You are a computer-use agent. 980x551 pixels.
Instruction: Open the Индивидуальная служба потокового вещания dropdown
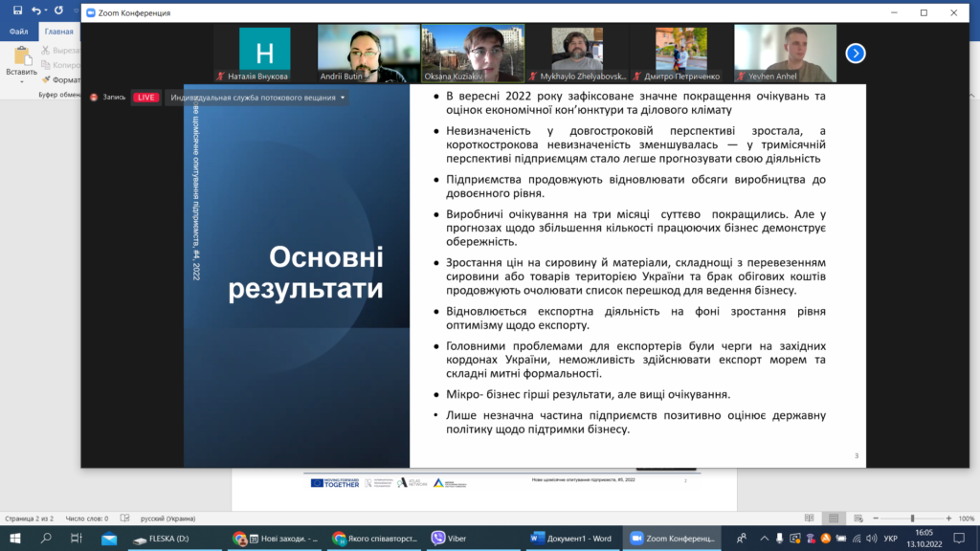(x=257, y=98)
